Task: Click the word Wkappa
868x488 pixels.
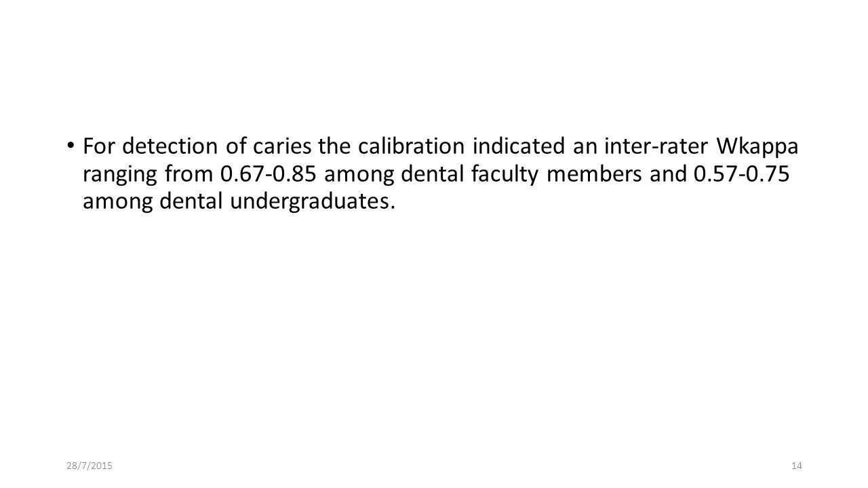Action: pos(756,145)
